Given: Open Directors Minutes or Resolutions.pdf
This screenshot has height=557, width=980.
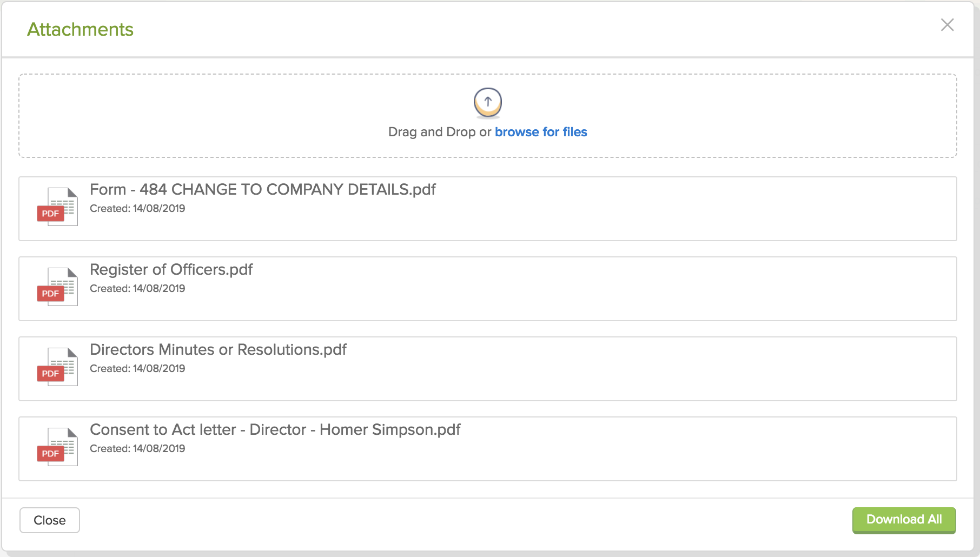Looking at the screenshot, I should tap(218, 349).
